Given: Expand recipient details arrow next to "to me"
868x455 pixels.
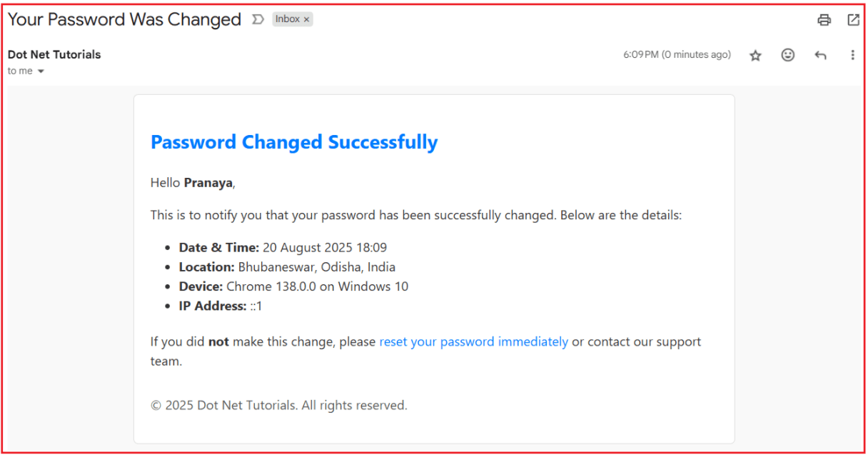Looking at the screenshot, I should (41, 71).
